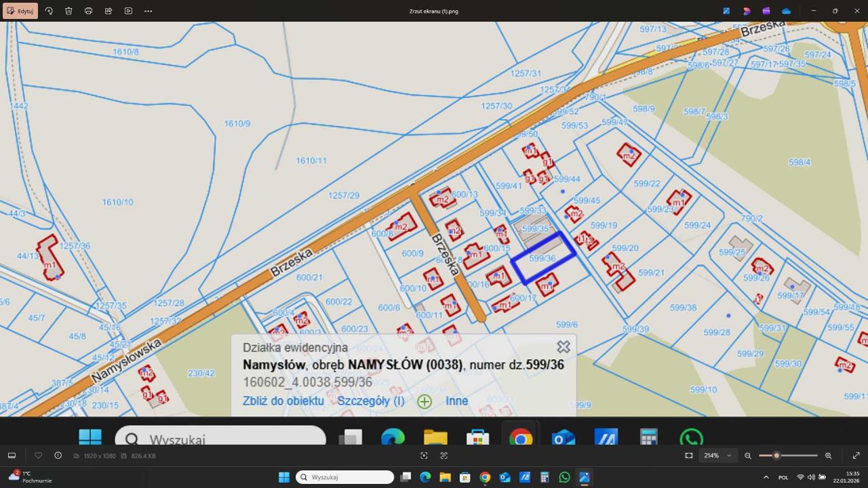Delete the image with the trash icon
868x488 pixels.
coord(68,11)
